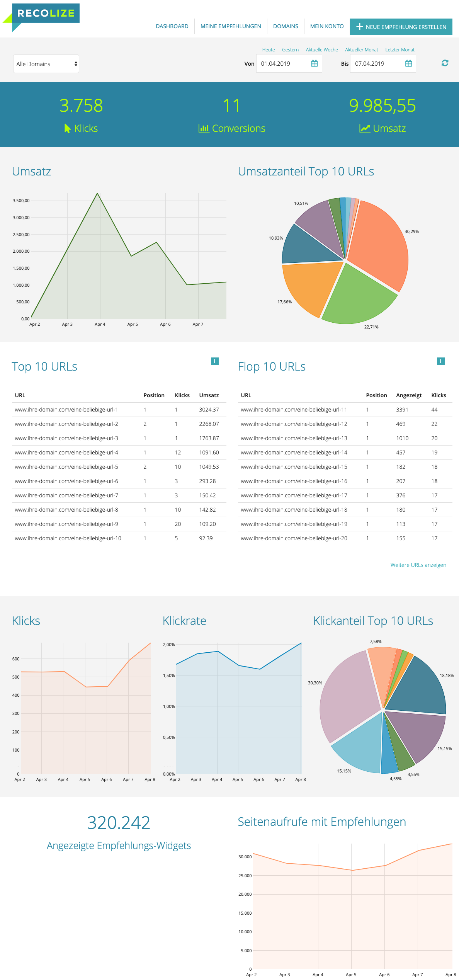The width and height of the screenshot is (459, 980).
Task: Click row eine-beliebige-url-15 in Flop 10
Action: [x=345, y=467]
